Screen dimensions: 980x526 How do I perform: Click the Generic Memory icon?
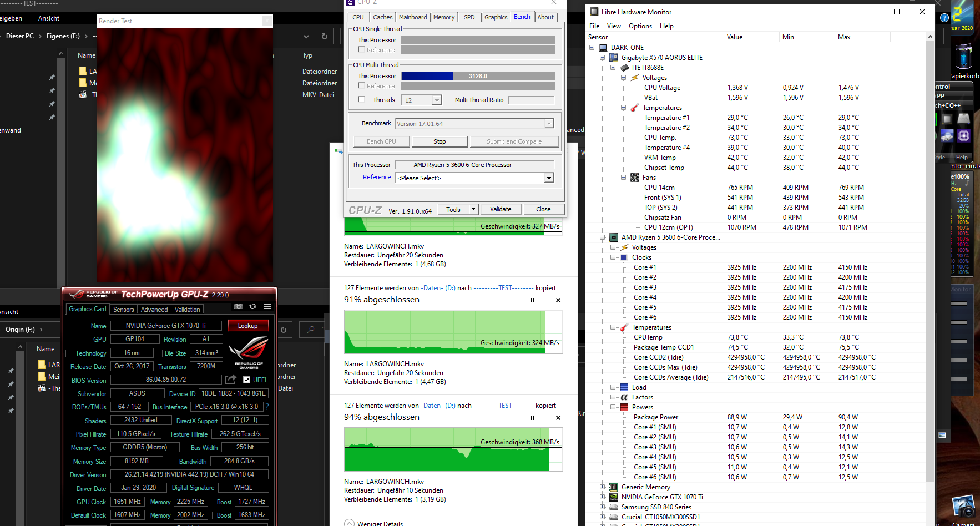pos(614,487)
